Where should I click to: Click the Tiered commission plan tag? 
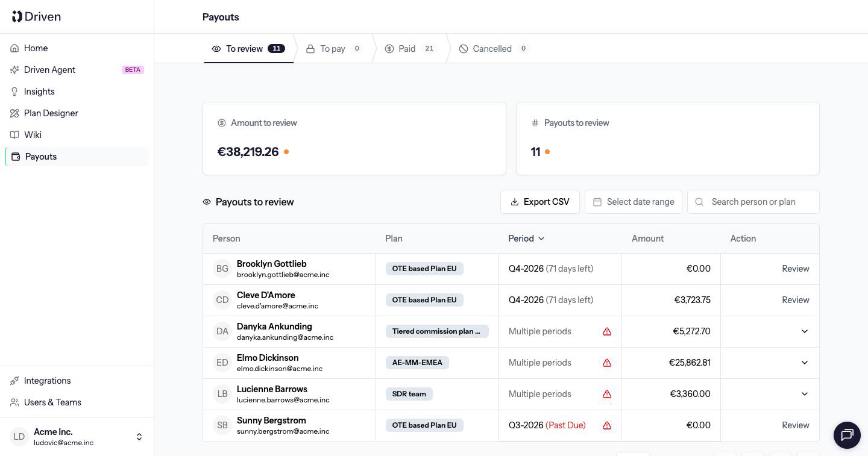point(437,331)
